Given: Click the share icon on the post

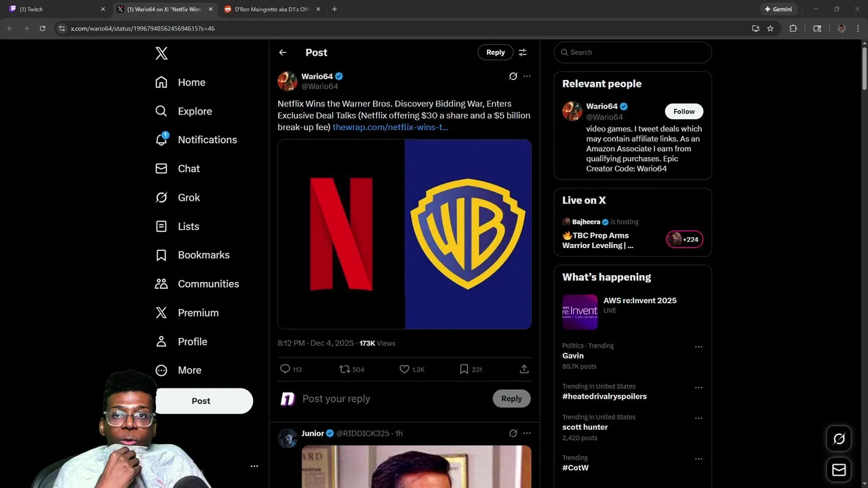Looking at the screenshot, I should point(524,369).
